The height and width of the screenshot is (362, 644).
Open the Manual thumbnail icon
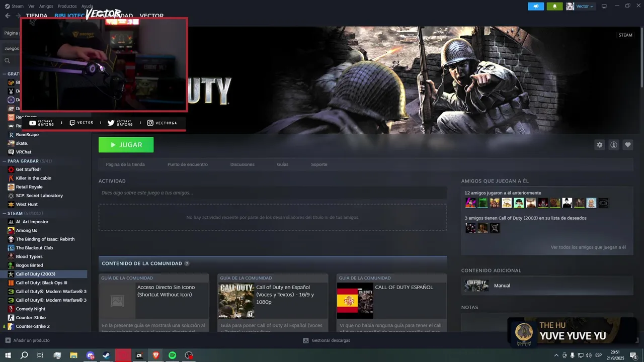click(476, 286)
